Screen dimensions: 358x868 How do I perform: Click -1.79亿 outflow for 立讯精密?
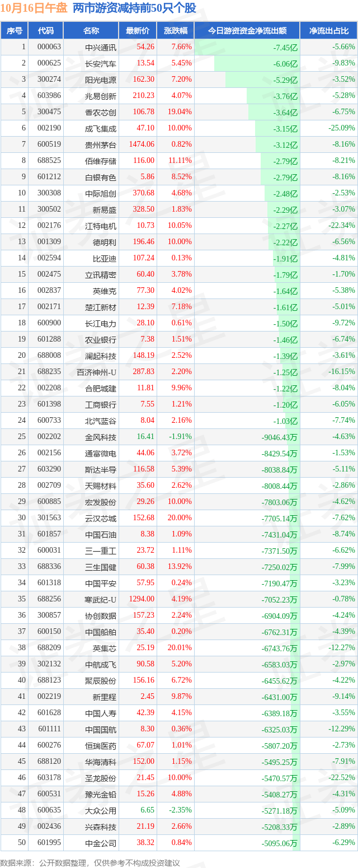(x=286, y=274)
